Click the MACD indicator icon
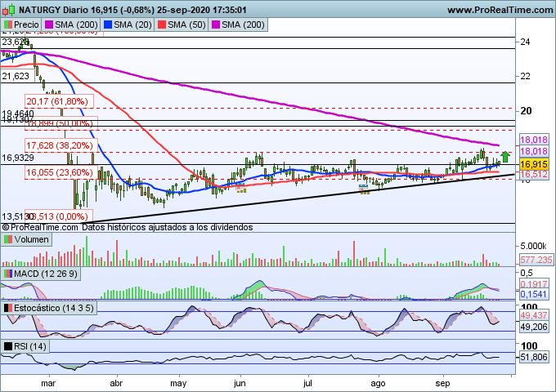Image resolution: width=556 pixels, height=392 pixels. [8, 272]
